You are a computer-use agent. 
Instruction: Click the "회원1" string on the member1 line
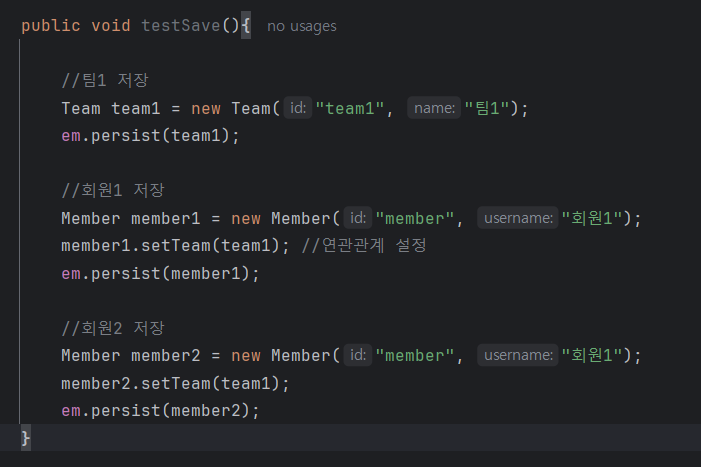[592, 218]
